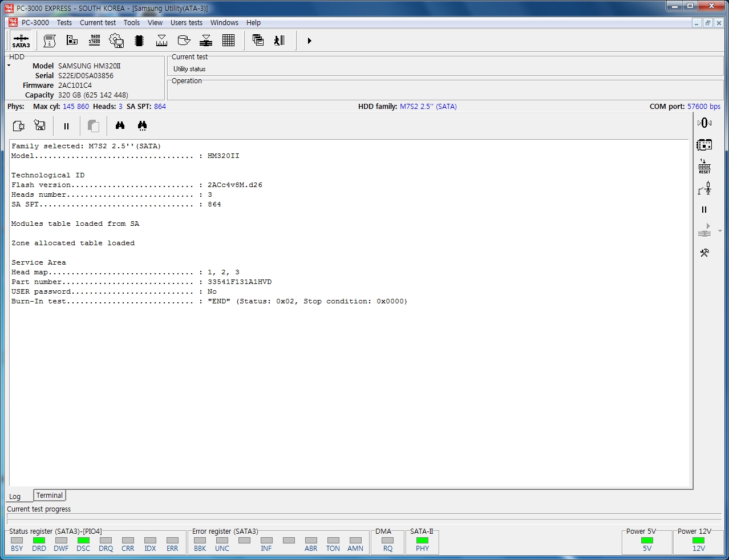The width and height of the screenshot is (729, 560).
Task: Restore the inner Samsung Utility window
Action: pyautogui.click(x=707, y=23)
